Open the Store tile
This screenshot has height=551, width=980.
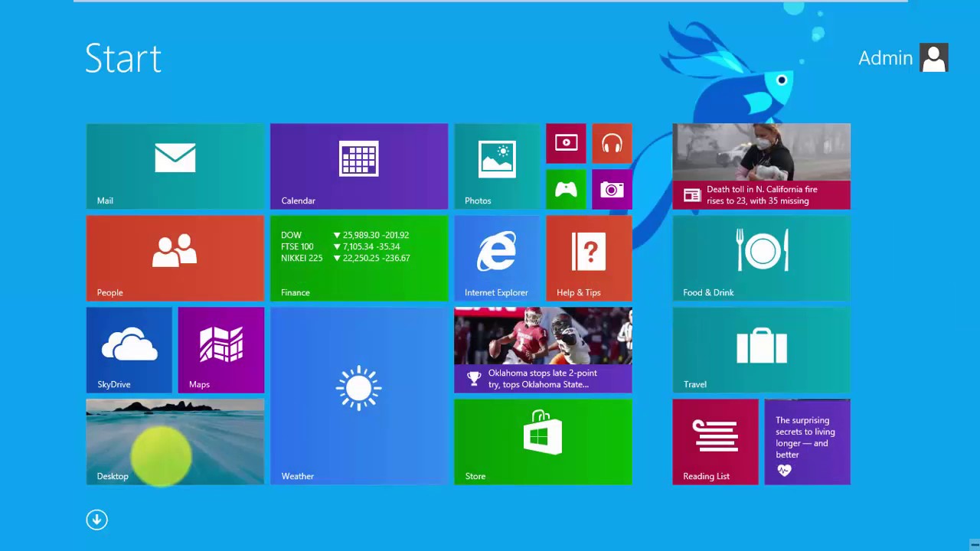[543, 442]
